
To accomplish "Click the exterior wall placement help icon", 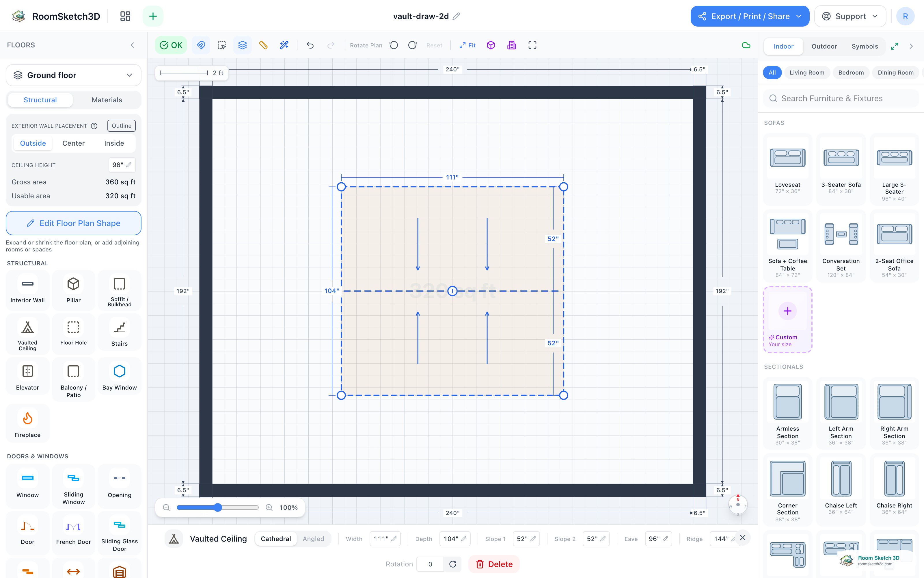I will 94,126.
